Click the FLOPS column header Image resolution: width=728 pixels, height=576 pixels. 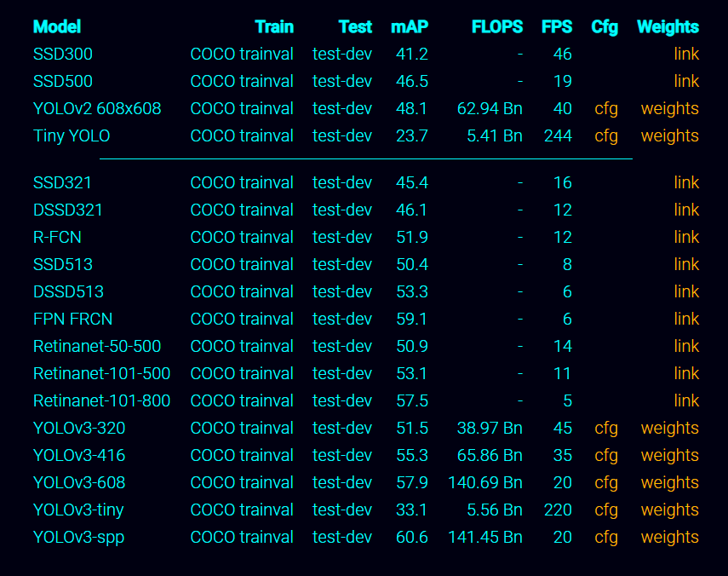coord(497,27)
